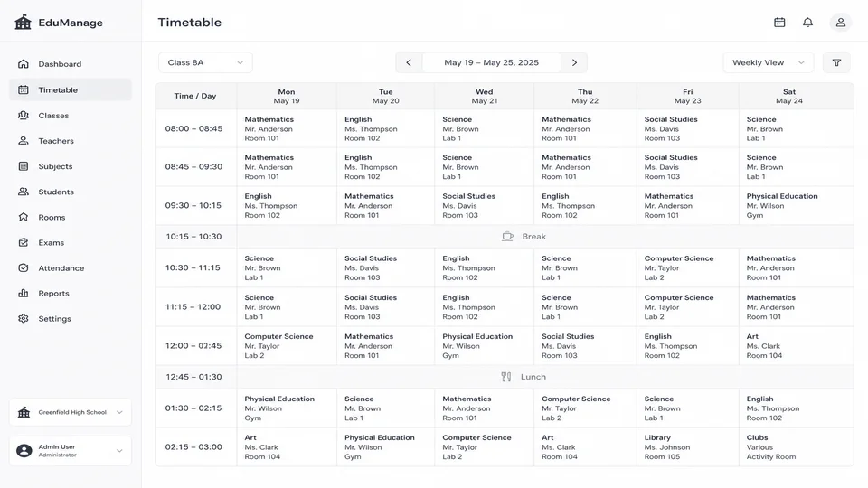Go to next week arrow
Screen dimensions: 868x488
(x=574, y=62)
